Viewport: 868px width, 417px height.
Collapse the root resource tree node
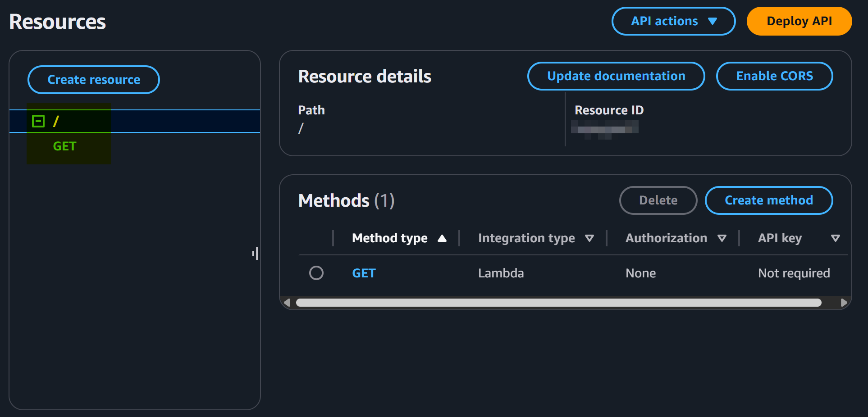tap(38, 121)
